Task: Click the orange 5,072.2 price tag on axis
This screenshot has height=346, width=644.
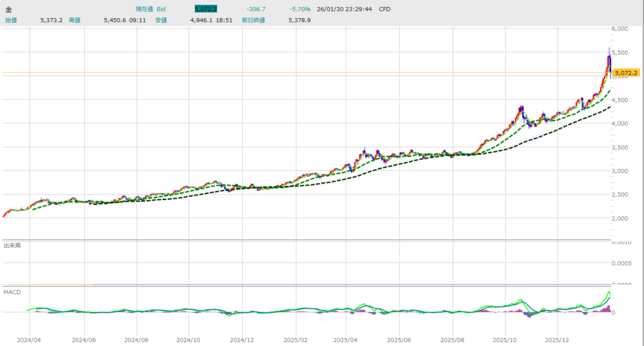Action: click(626, 74)
